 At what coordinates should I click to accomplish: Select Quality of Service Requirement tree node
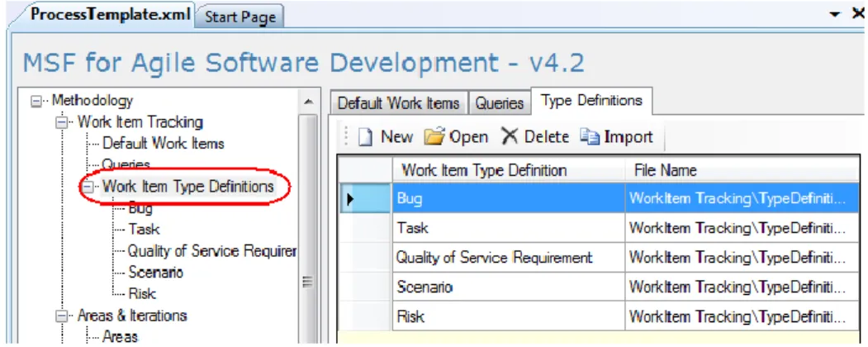tap(212, 250)
